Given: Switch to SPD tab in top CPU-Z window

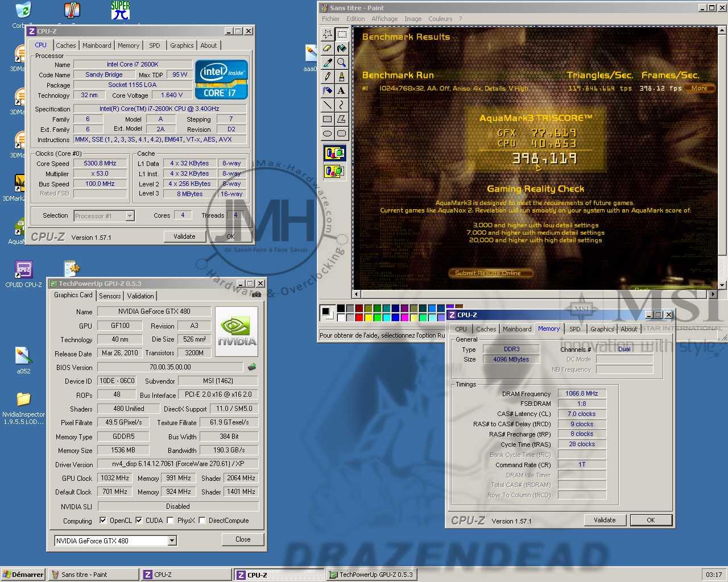Looking at the screenshot, I should [x=155, y=45].
